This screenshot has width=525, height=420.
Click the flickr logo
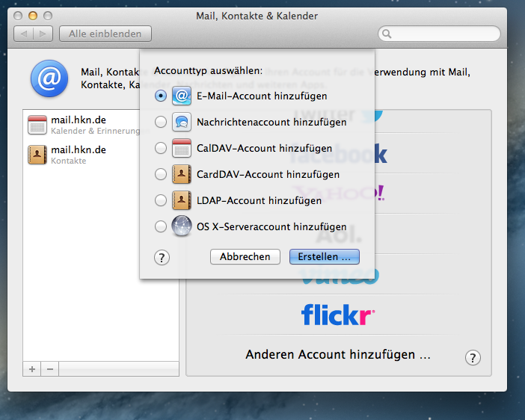click(338, 315)
